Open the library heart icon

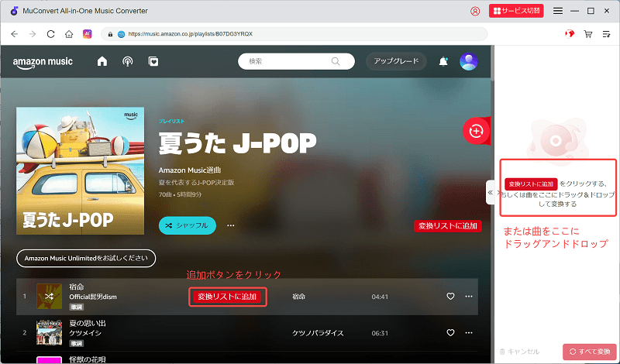pos(153,61)
